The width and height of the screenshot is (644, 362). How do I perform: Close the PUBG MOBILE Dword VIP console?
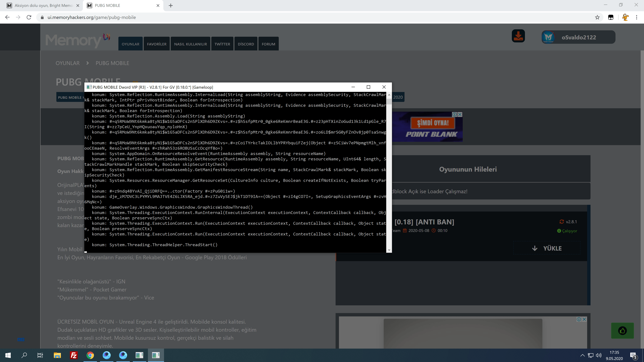tap(384, 87)
